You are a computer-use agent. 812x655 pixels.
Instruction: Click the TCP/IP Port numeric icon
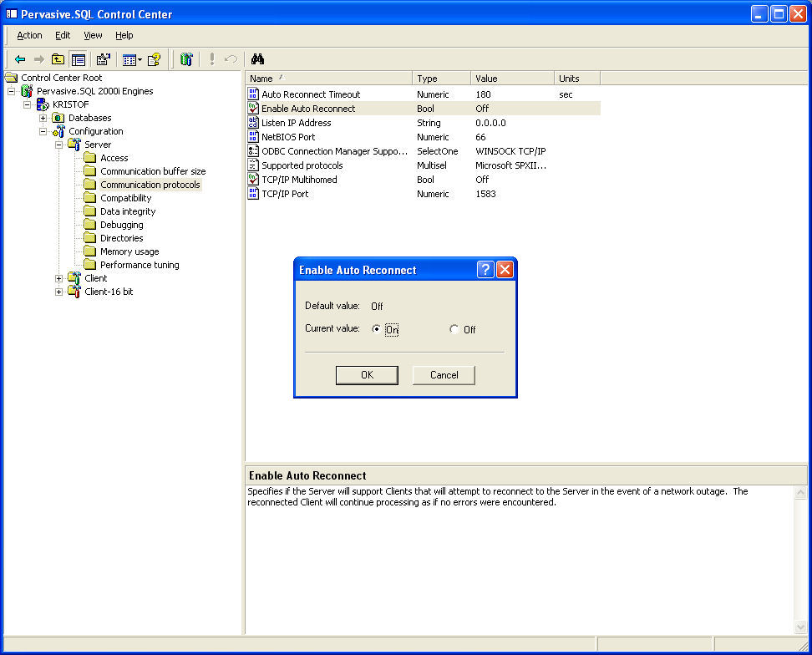[253, 194]
